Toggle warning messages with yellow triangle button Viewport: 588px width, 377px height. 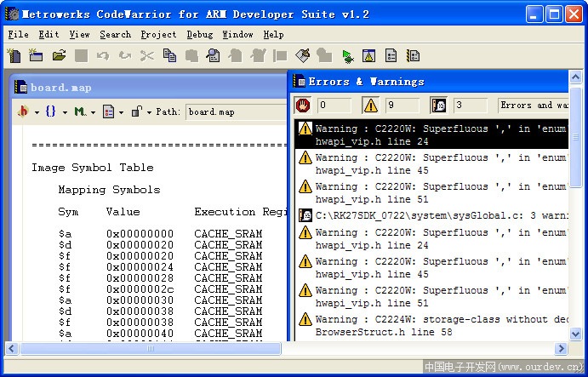coord(370,106)
